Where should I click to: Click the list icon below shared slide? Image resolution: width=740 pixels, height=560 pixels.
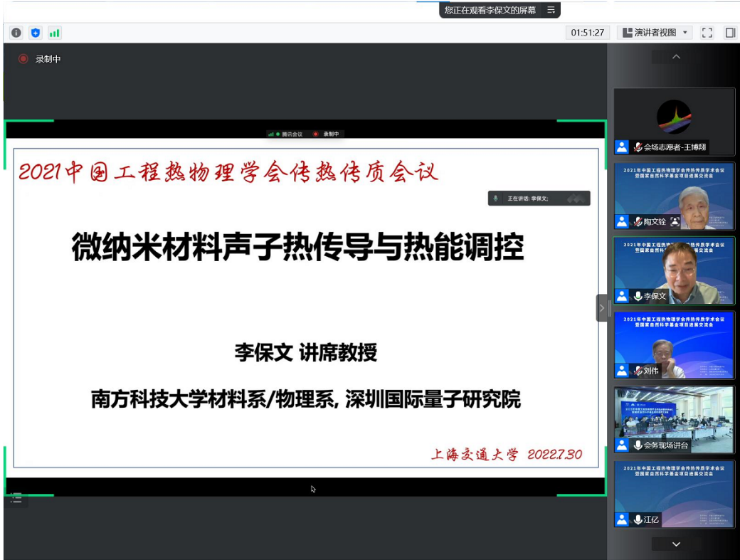(16, 499)
